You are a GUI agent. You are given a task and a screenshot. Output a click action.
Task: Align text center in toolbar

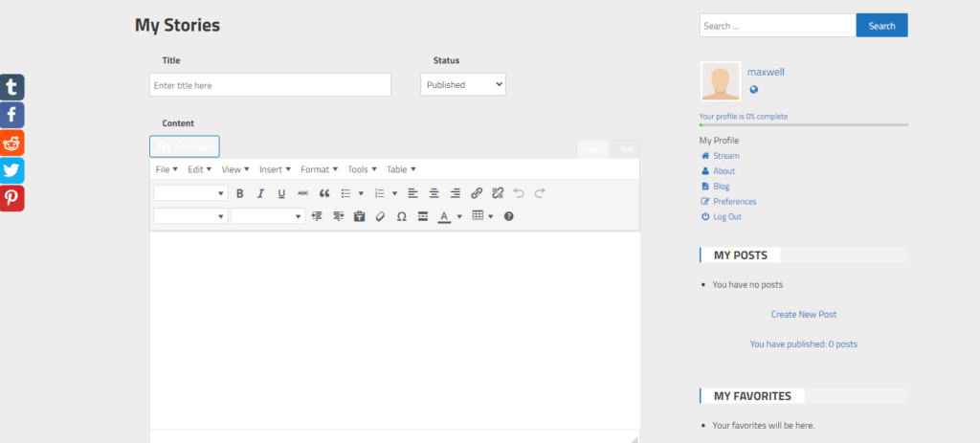434,193
